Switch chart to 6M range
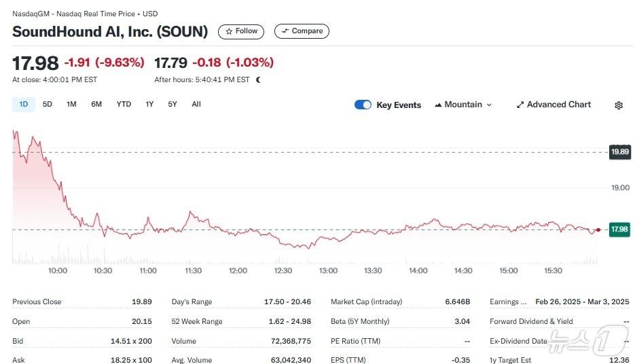The width and height of the screenshot is (635, 364). (96, 104)
